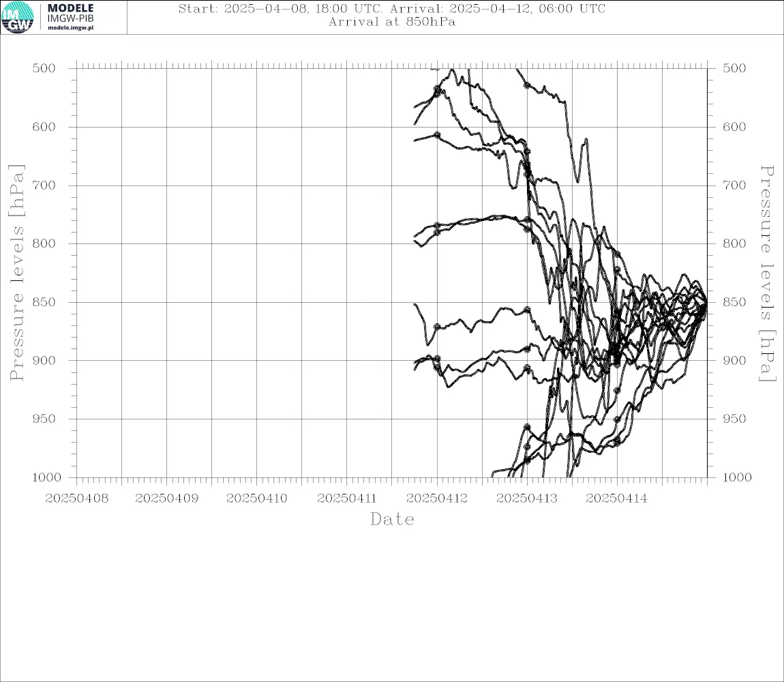
Task: Click the 20250410 date axis label
Action: pos(256,499)
